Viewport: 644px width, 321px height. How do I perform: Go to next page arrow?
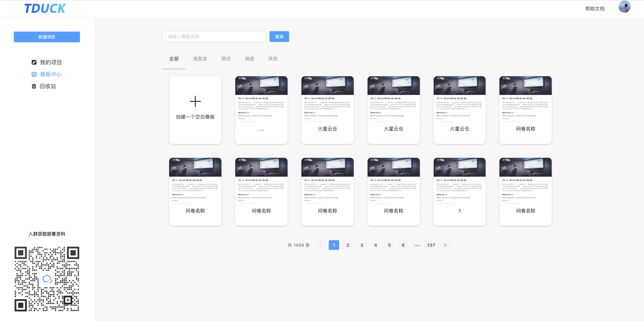445,245
